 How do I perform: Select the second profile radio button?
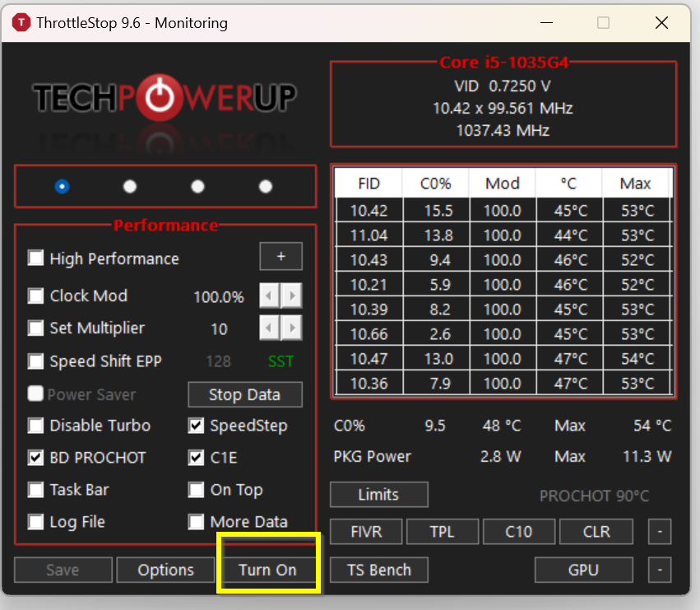click(x=130, y=186)
